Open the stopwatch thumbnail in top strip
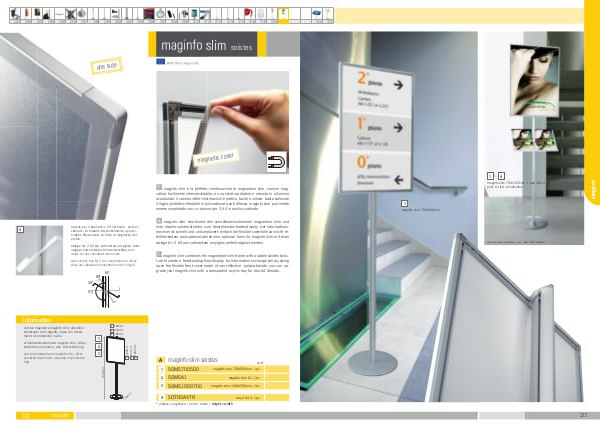The width and height of the screenshot is (600, 426). [160, 15]
